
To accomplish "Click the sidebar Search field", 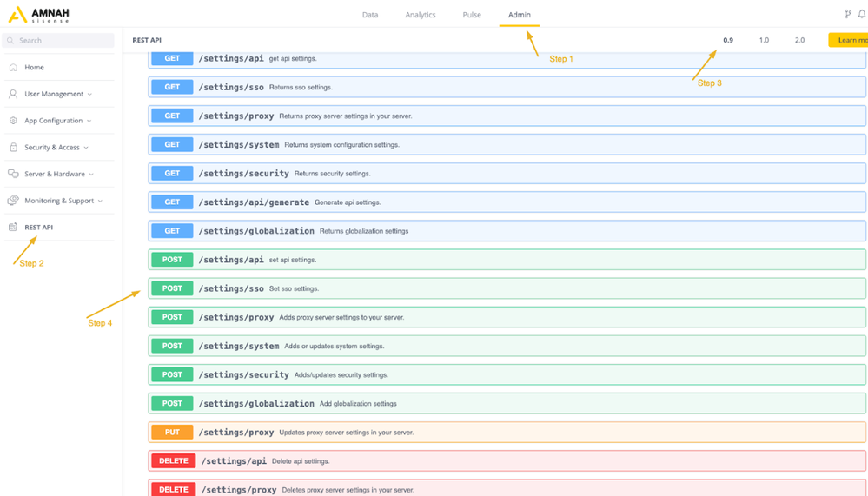I will coord(58,41).
